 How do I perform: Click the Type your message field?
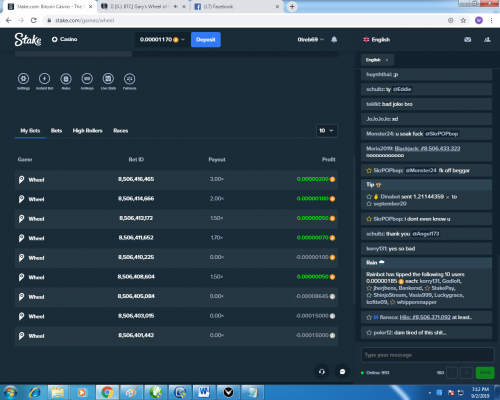point(428,355)
